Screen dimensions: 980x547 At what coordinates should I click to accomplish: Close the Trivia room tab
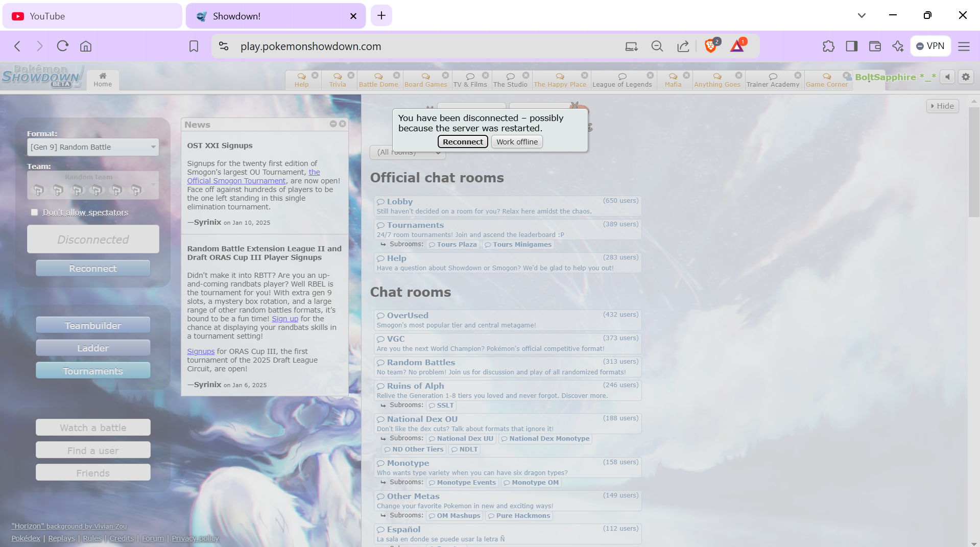tap(351, 75)
